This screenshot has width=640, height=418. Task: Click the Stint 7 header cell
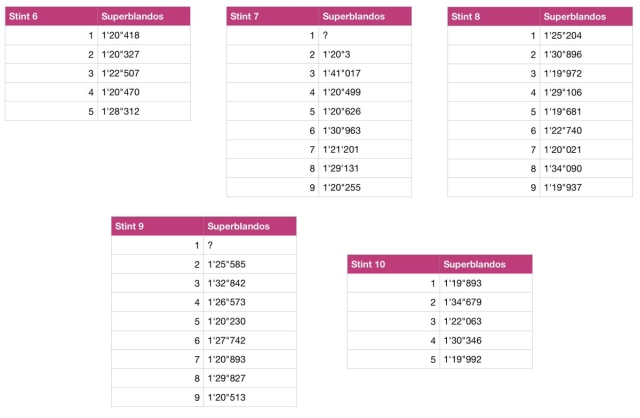point(272,17)
